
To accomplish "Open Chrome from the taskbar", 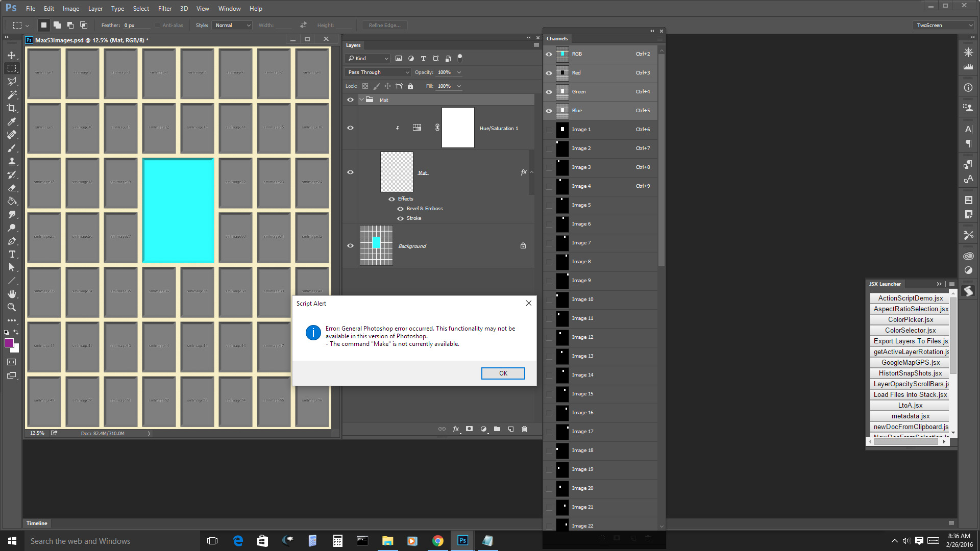I will click(438, 540).
